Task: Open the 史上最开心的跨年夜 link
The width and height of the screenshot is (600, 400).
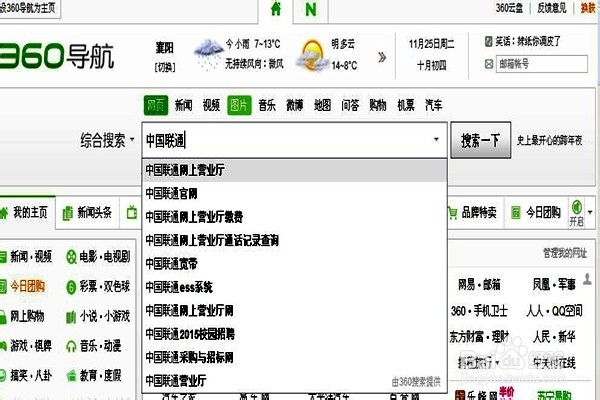Action: [549, 140]
